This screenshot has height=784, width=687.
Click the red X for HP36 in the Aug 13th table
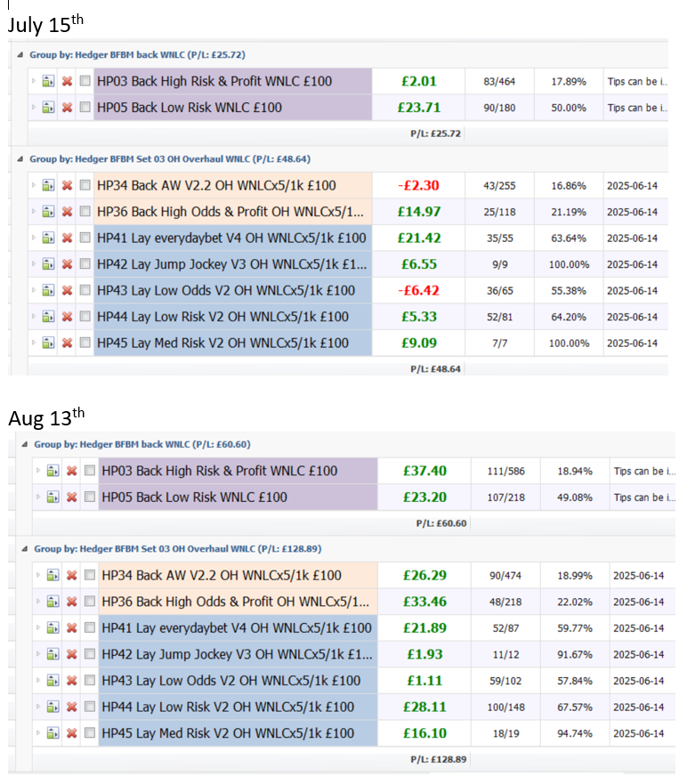(72, 602)
